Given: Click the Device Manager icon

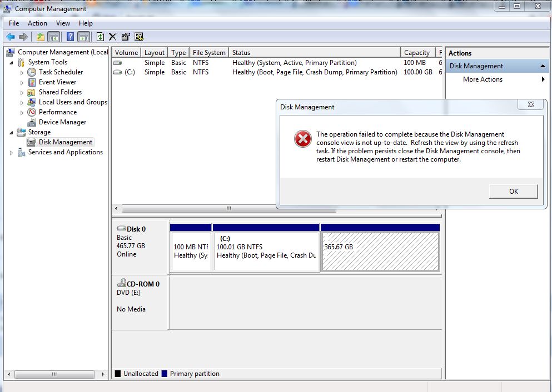Looking at the screenshot, I should click(x=32, y=122).
